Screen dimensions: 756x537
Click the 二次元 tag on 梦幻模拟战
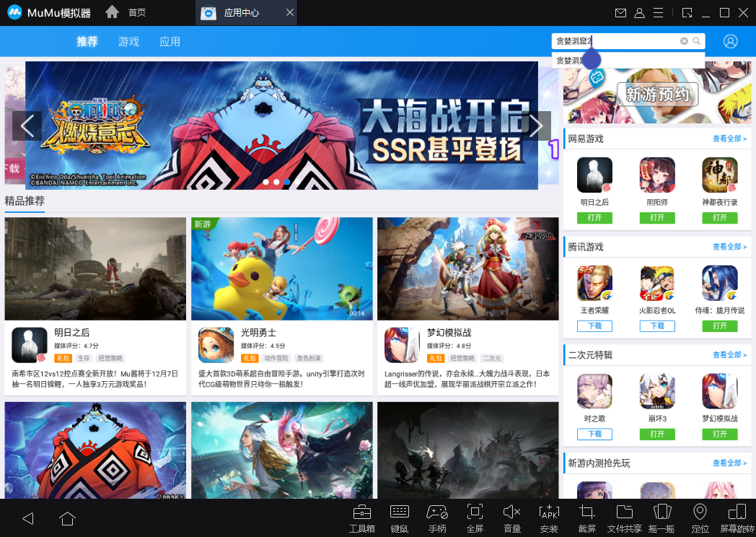[x=492, y=359]
